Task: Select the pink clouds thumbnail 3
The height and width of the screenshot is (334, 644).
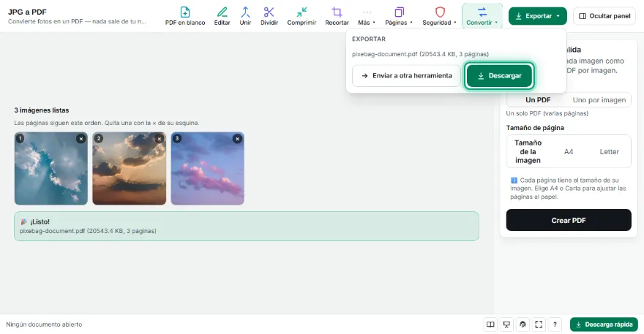Action: pyautogui.click(x=207, y=168)
